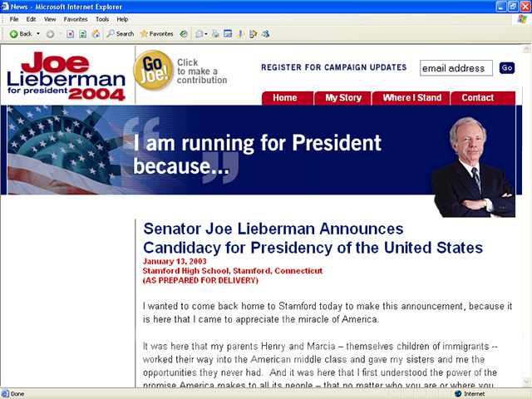Open the Contact navigation tab
Screen dimensions: 532x399
[x=483, y=98]
